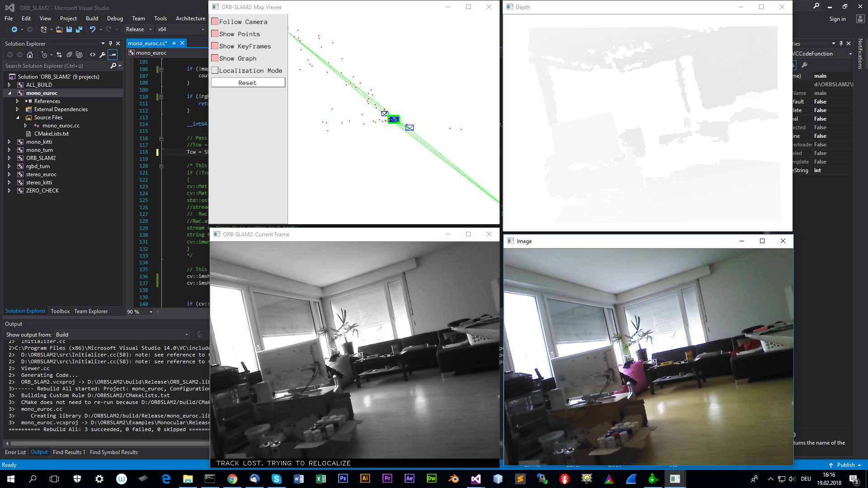Switch to the Error List tab

[15, 452]
